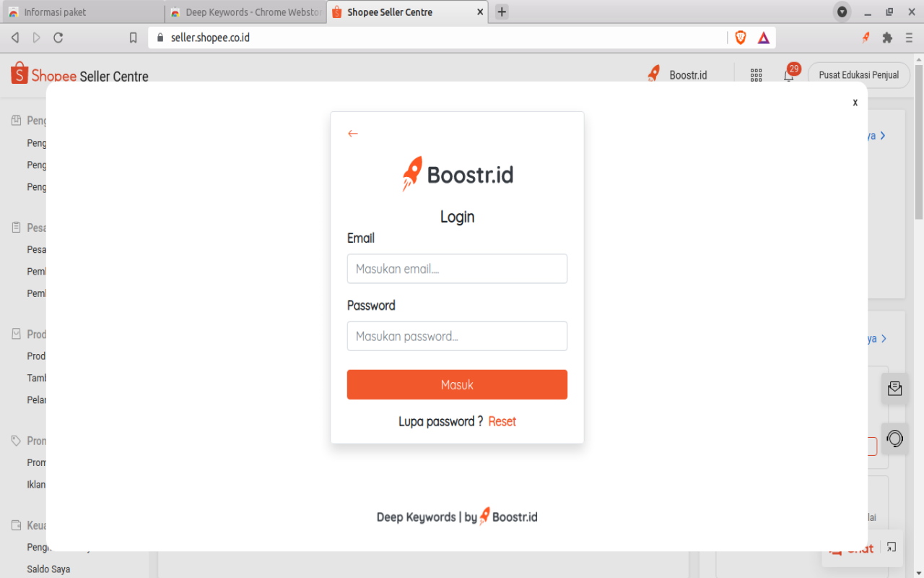This screenshot has width=924, height=578.
Task: Click Boostr.id button in Shopee header
Action: click(676, 75)
